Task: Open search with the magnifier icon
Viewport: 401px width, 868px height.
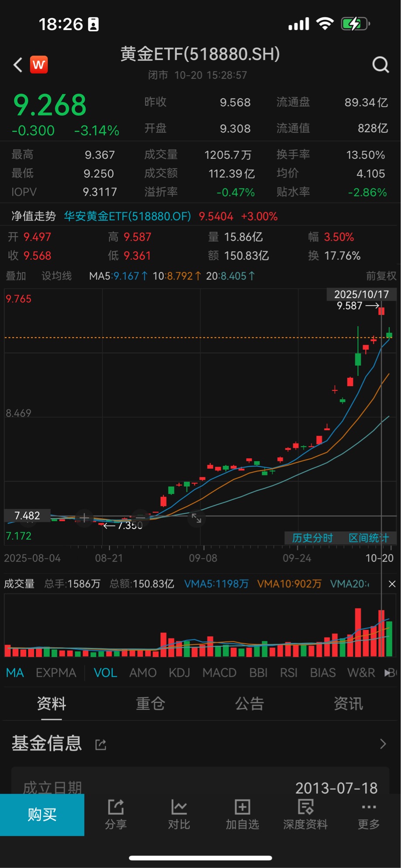Action: (x=380, y=65)
